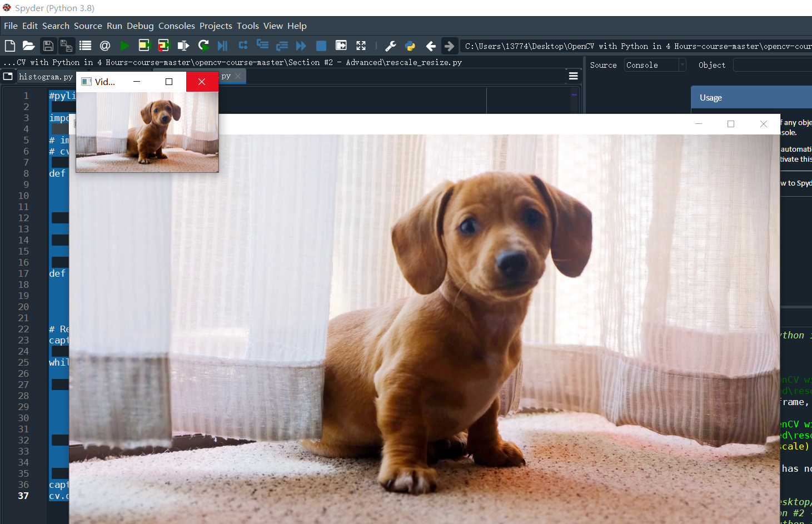Maximize current pane icon
812x524 pixels.
(341, 46)
